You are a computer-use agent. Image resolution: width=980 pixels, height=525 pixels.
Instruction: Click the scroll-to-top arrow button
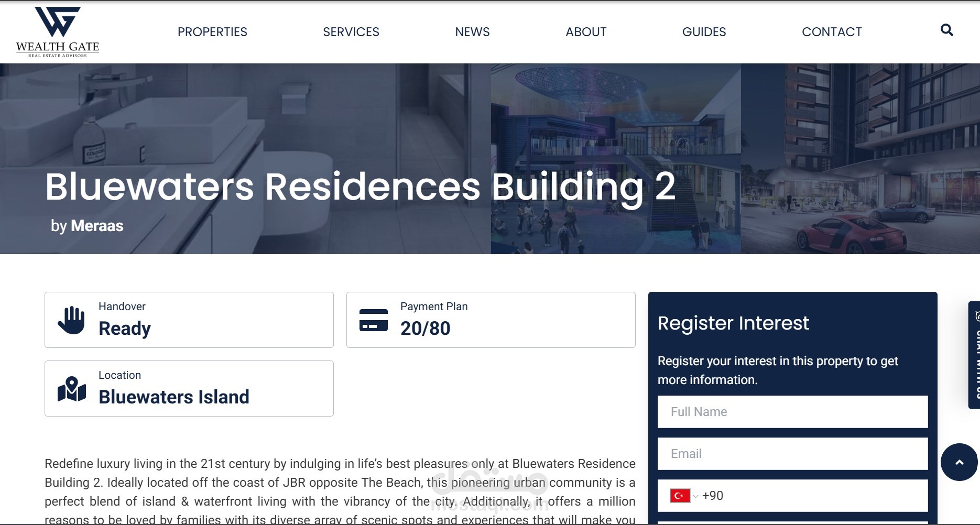[959, 462]
